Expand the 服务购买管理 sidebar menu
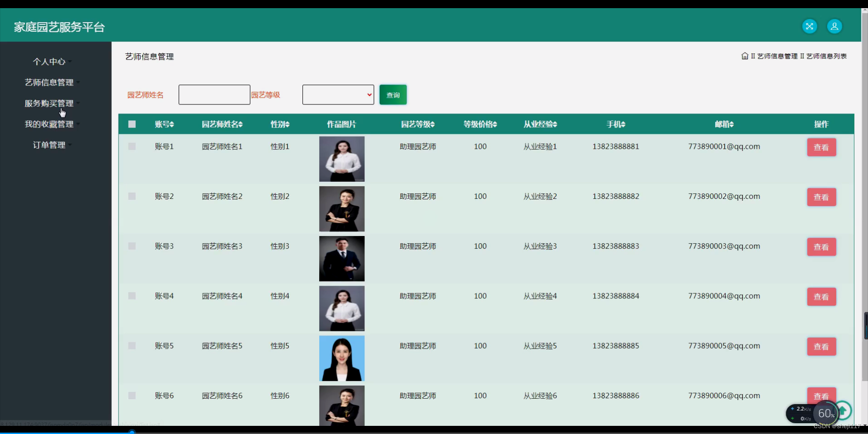868x434 pixels. pos(49,103)
